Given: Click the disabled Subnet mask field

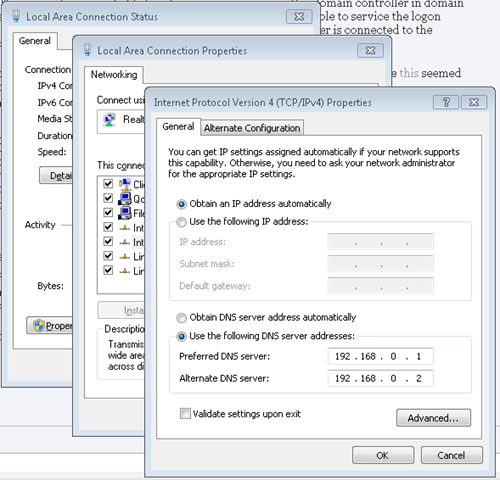Looking at the screenshot, I should [380, 264].
